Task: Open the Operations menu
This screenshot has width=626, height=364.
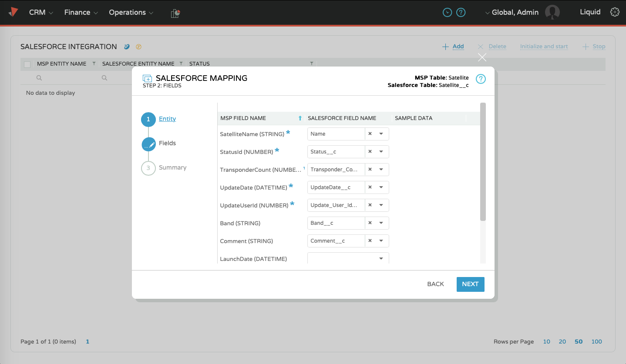Action: [131, 13]
